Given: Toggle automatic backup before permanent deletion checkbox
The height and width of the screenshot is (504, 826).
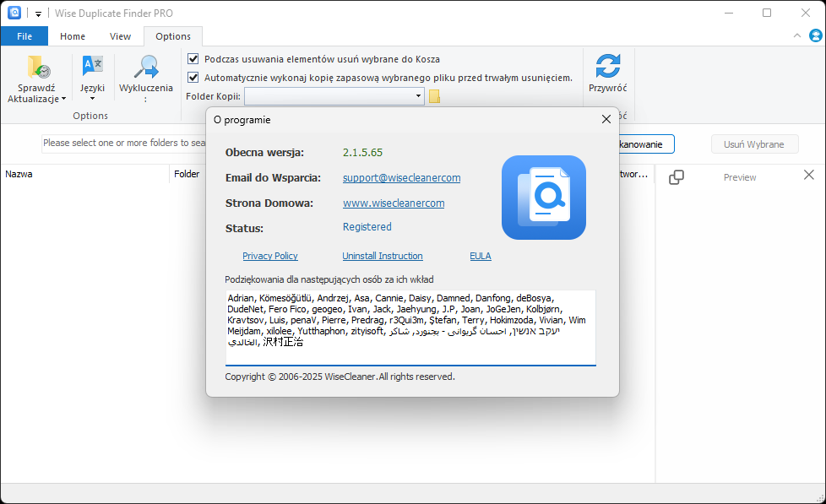Looking at the screenshot, I should (x=193, y=78).
